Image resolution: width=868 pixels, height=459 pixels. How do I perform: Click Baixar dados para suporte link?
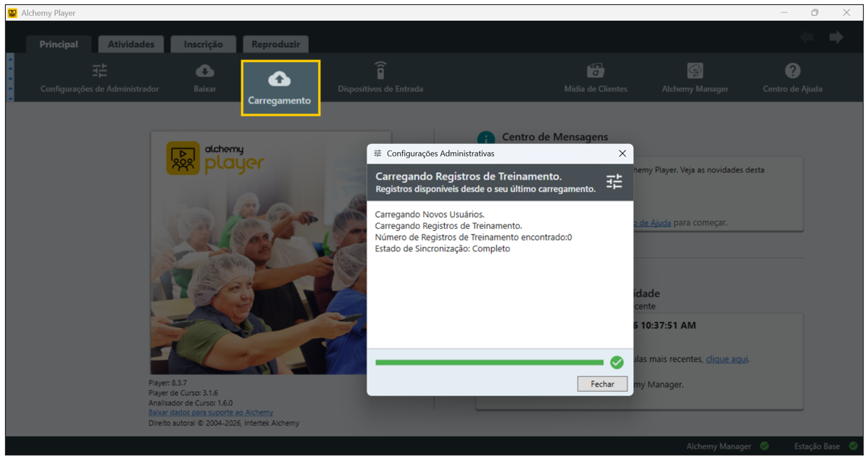click(211, 413)
